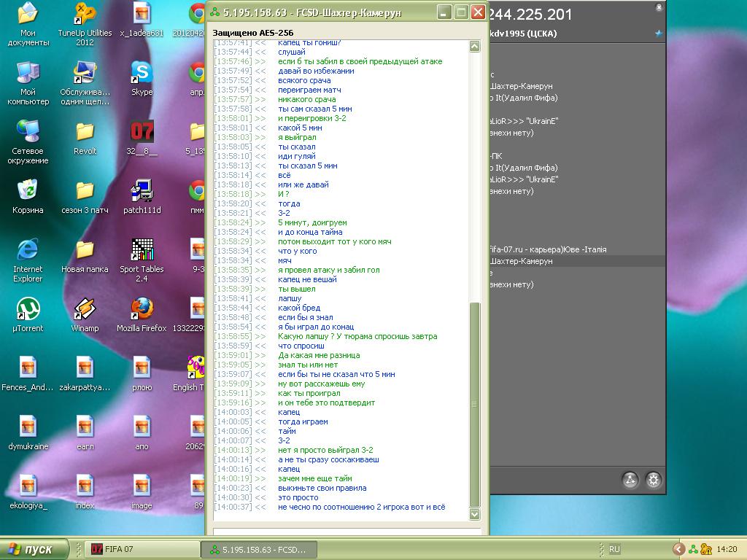The height and width of the screenshot is (560, 747).
Task: Launch Mozilla Firefox from desktop
Action: tap(142, 315)
